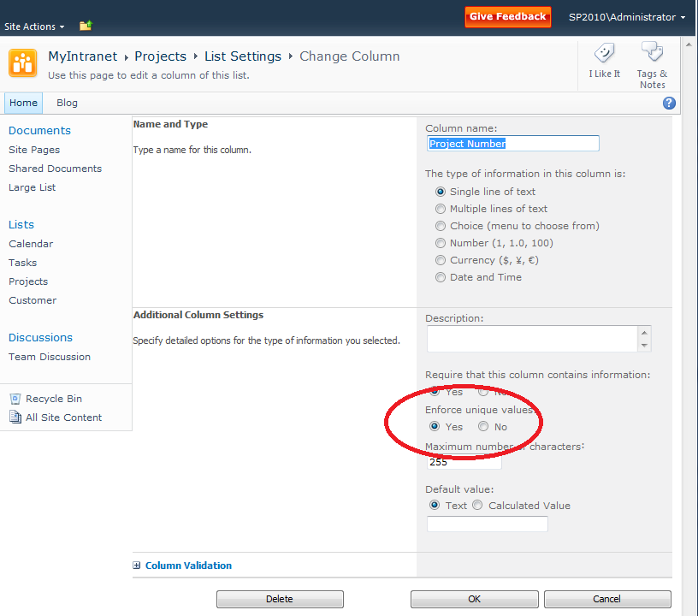Image resolution: width=698 pixels, height=616 pixels.
Task: Open All Site Content
Action: pyautogui.click(x=63, y=418)
